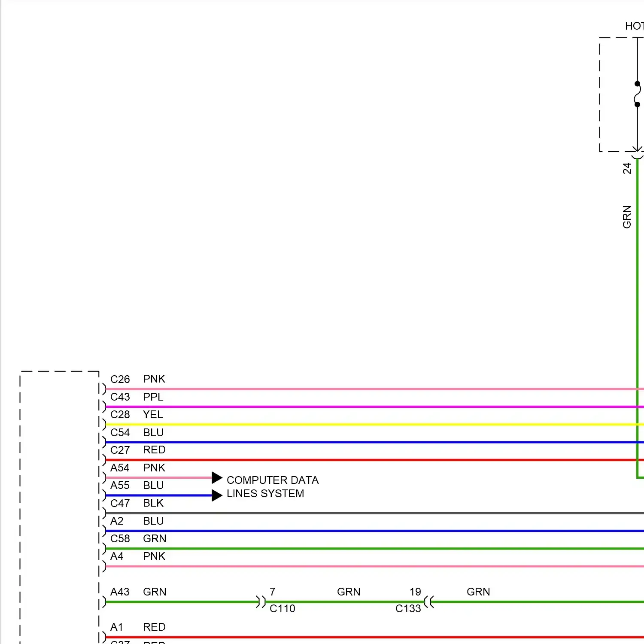
Task: Click the C47 BLK pin label
Action: click(137, 503)
